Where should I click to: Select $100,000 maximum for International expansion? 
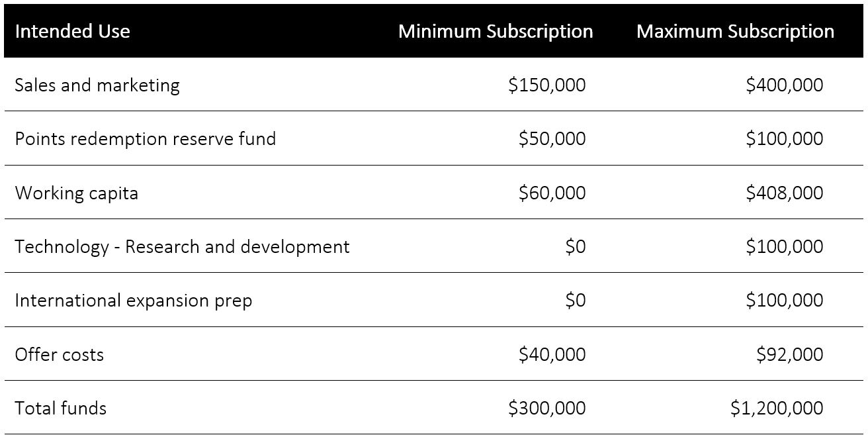click(785, 301)
